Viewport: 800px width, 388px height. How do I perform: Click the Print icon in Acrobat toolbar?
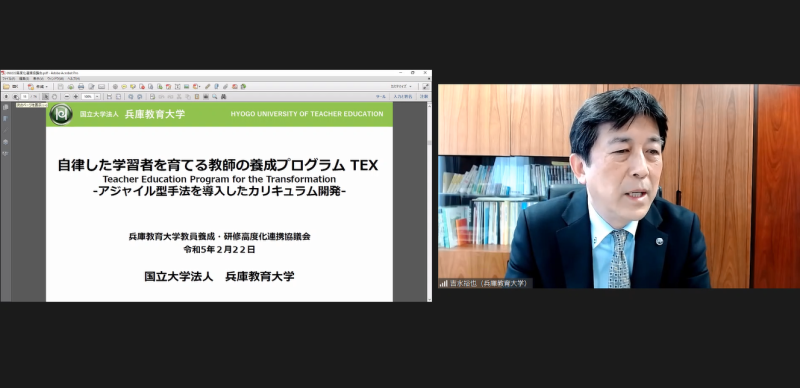[x=81, y=87]
